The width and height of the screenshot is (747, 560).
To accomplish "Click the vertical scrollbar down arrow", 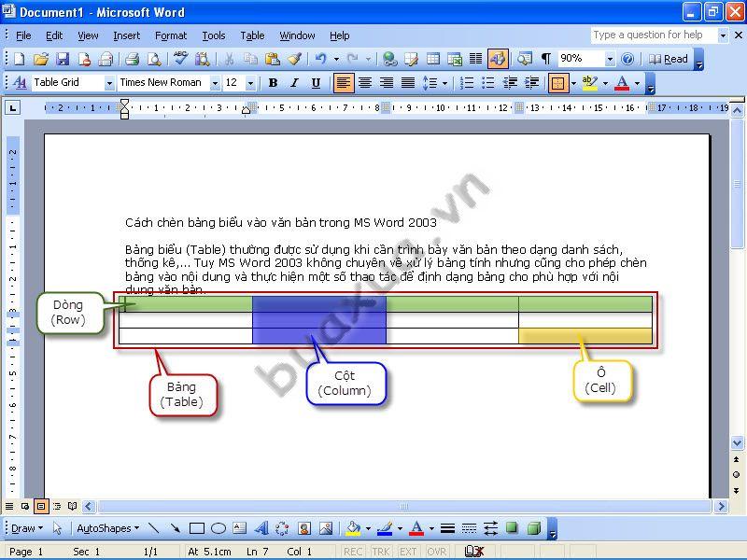I will click(x=737, y=442).
